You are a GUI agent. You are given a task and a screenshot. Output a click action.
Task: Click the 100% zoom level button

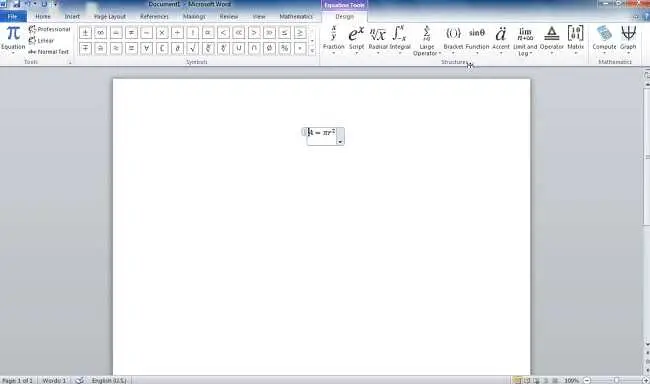pyautogui.click(x=571, y=380)
